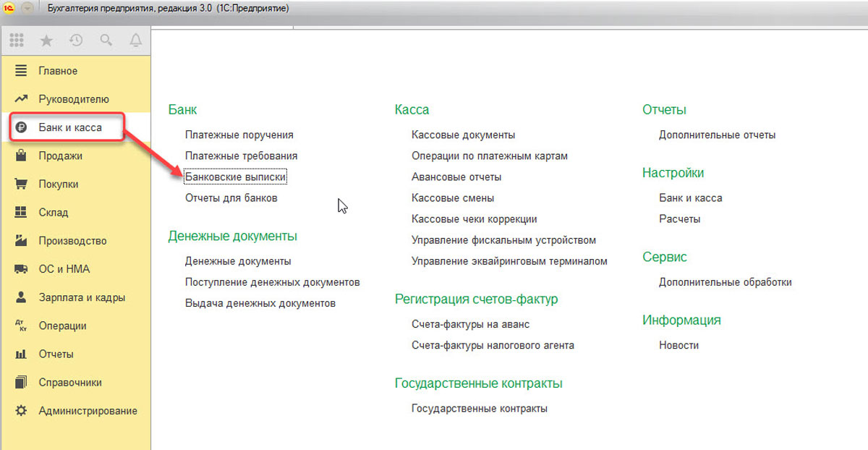
Task: Open the 1C main menu dropdown arrow
Action: (27, 8)
